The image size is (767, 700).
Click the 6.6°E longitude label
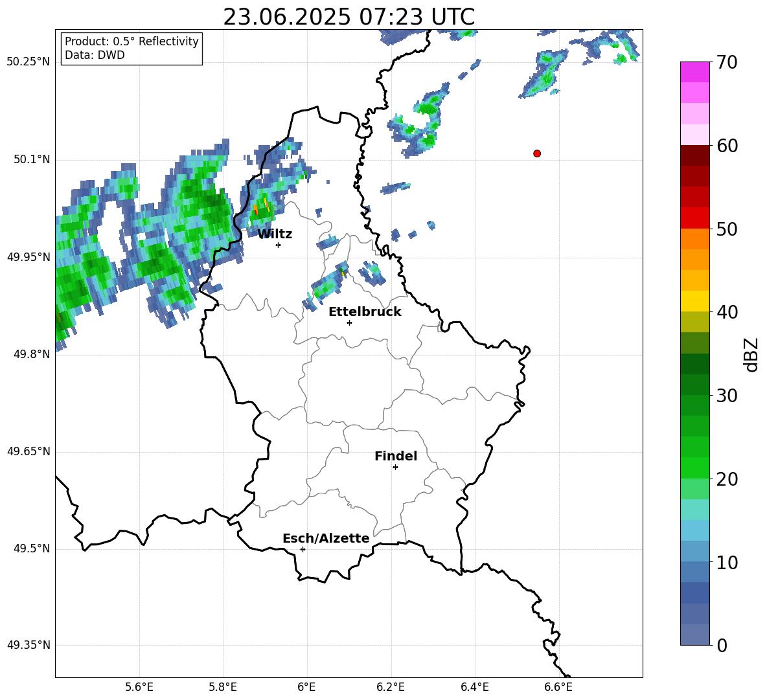pyautogui.click(x=558, y=687)
